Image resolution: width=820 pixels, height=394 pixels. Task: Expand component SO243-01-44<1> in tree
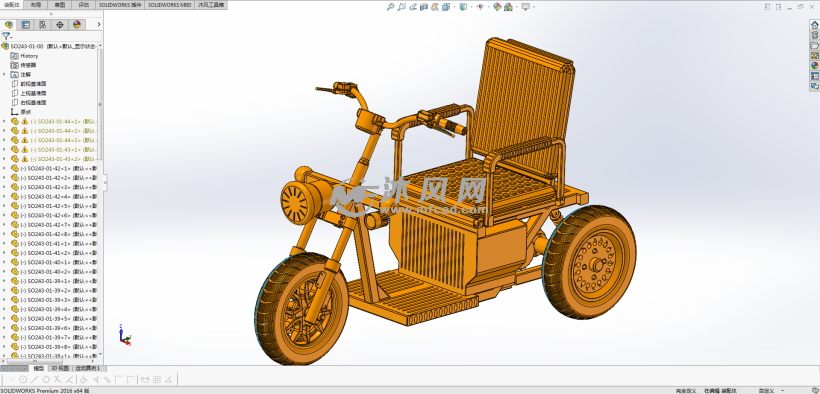(4, 121)
